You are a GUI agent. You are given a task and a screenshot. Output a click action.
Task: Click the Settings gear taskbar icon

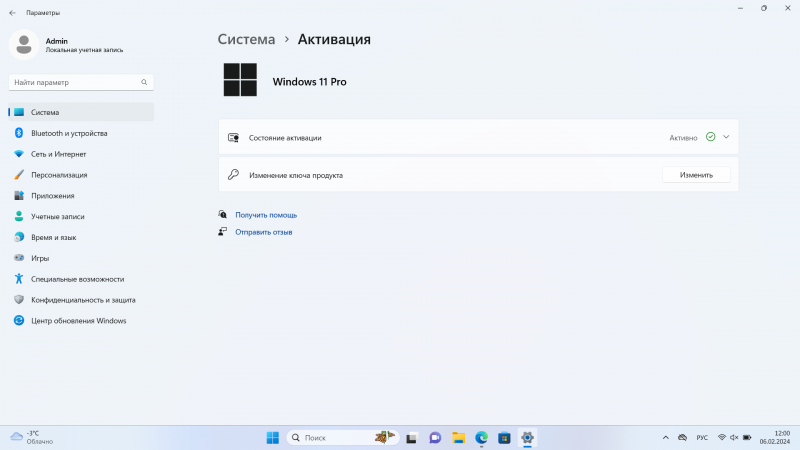[527, 438]
